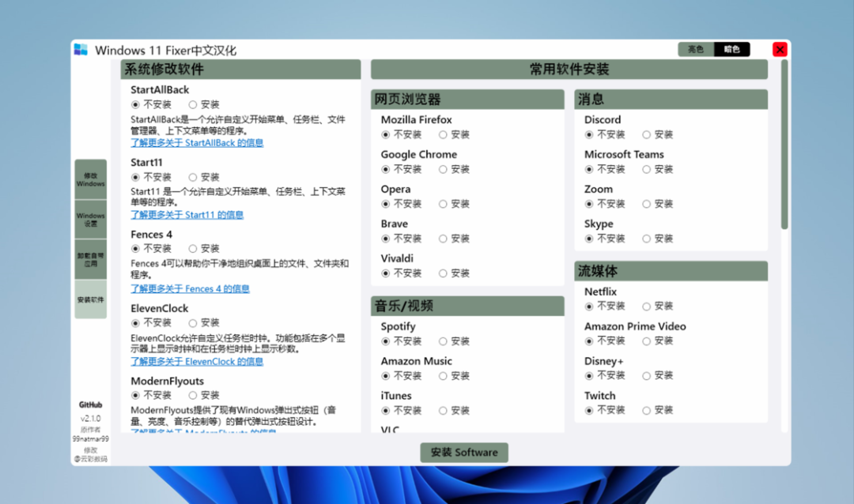Open the Start11 more info link

tap(187, 215)
